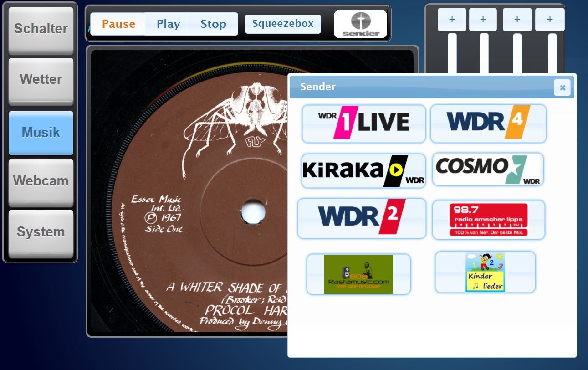The height and width of the screenshot is (370, 588).
Task: Start playback with Play button
Action: [x=168, y=24]
